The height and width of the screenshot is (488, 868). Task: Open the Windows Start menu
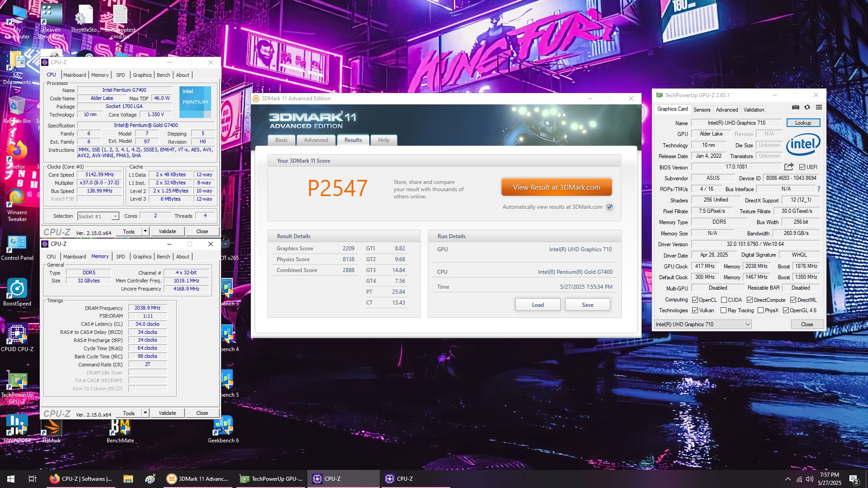[11, 479]
